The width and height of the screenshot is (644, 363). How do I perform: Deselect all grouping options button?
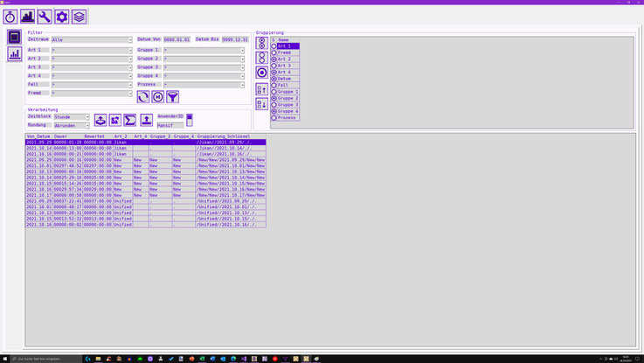[261, 58]
